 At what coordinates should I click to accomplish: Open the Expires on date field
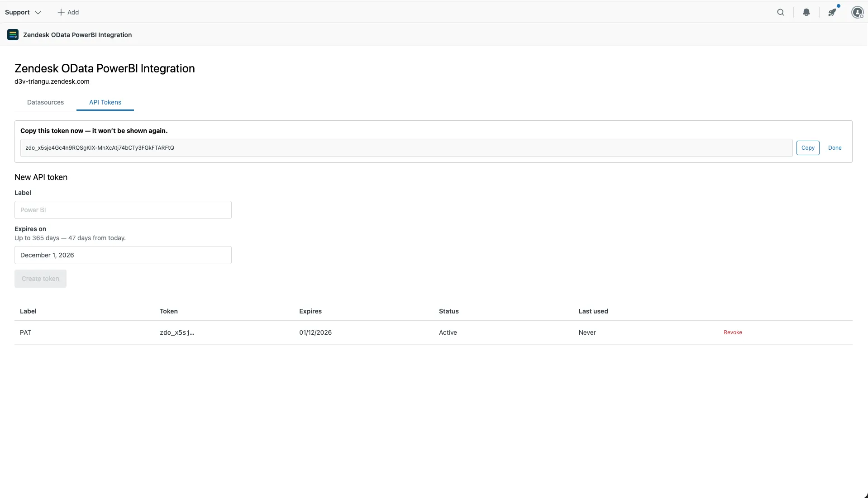[x=123, y=255]
